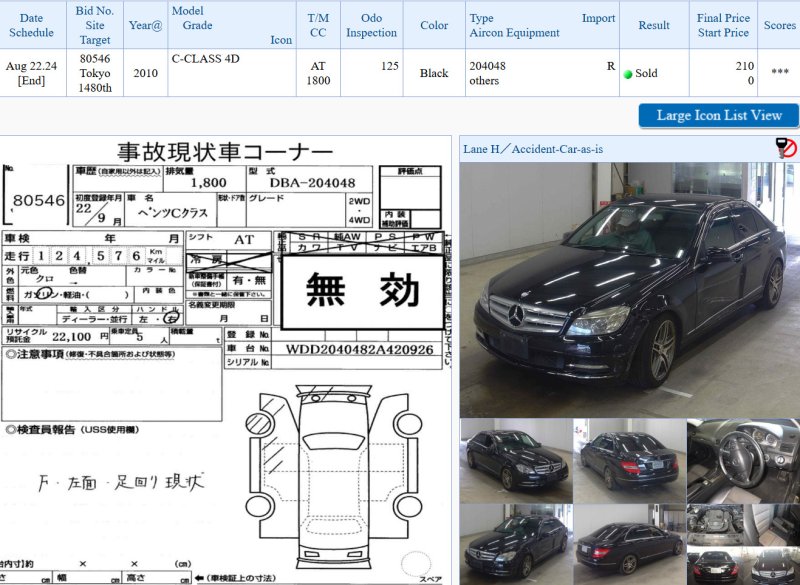This screenshot has height=585, width=800.
Task: Click the Scores column header
Action: (x=779, y=25)
